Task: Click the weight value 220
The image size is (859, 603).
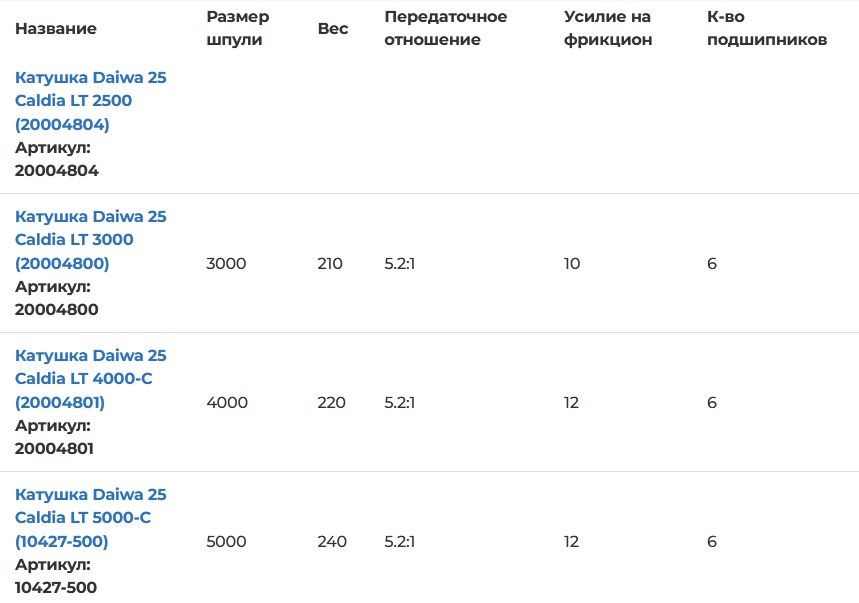Action: (331, 403)
